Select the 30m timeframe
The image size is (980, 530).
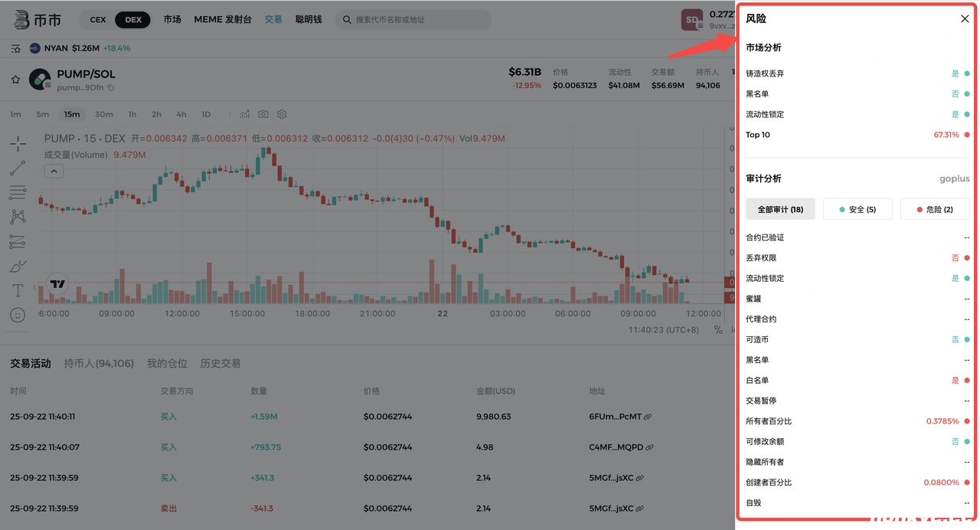pyautogui.click(x=104, y=114)
